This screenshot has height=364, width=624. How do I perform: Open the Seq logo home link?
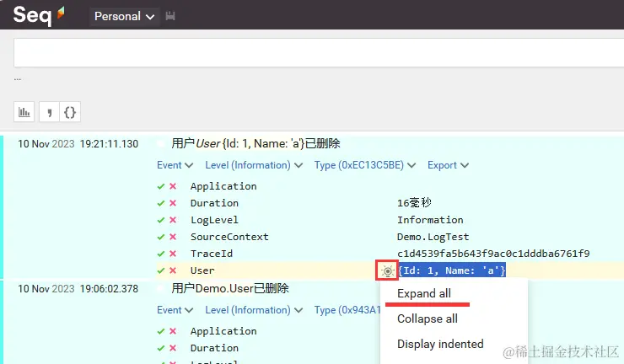[39, 15]
